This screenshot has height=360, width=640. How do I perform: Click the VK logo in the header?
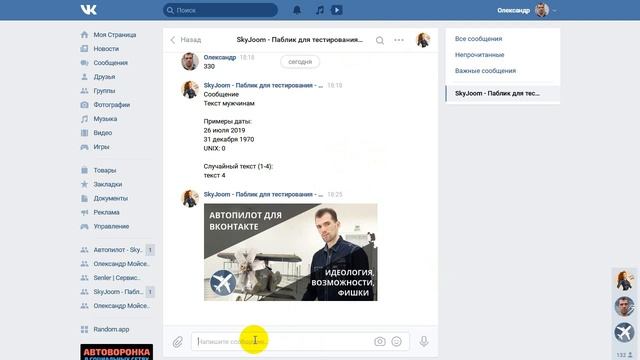[88, 10]
